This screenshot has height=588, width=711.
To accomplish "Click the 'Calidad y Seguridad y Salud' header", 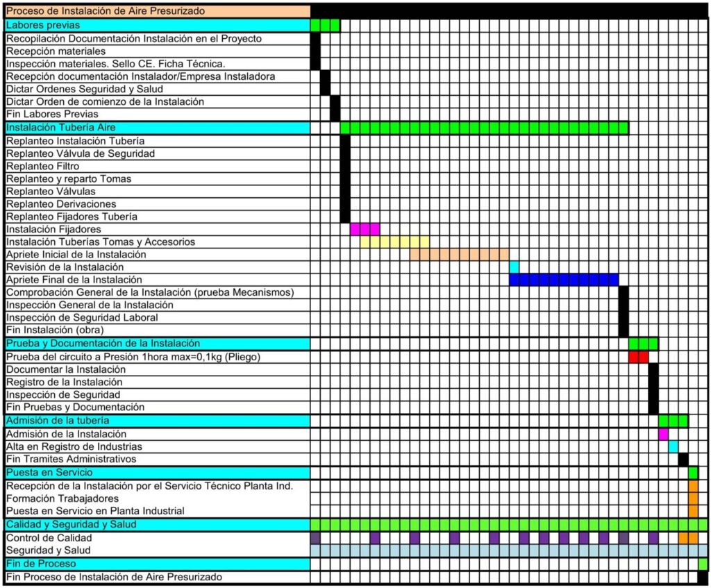I will tap(158, 525).
